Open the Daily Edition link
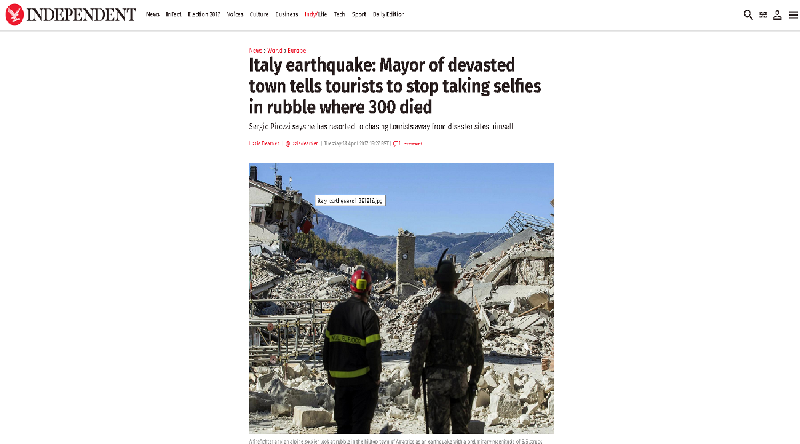Screen dimensions: 800x444 (388, 14)
